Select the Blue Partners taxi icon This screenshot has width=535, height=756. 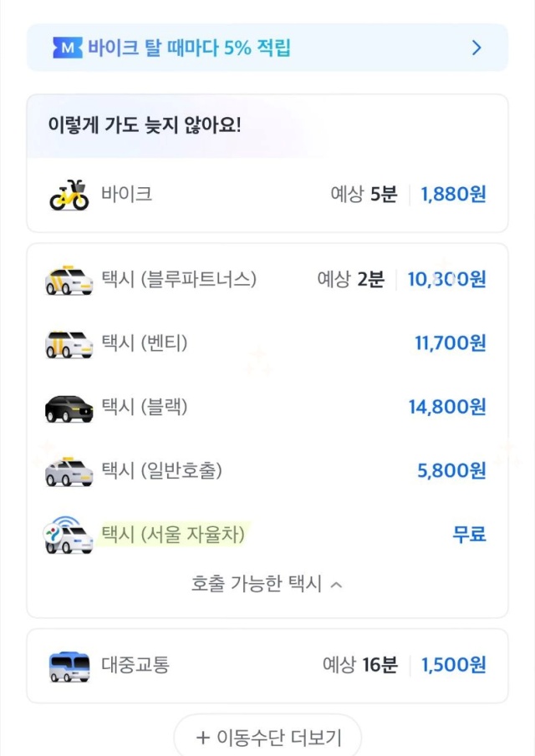[69, 280]
